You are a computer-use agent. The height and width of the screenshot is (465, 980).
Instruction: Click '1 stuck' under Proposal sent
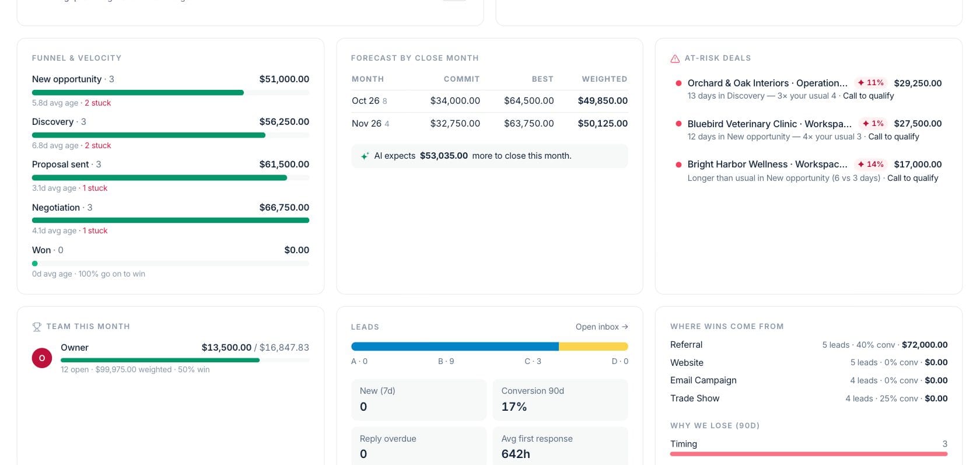(x=95, y=188)
